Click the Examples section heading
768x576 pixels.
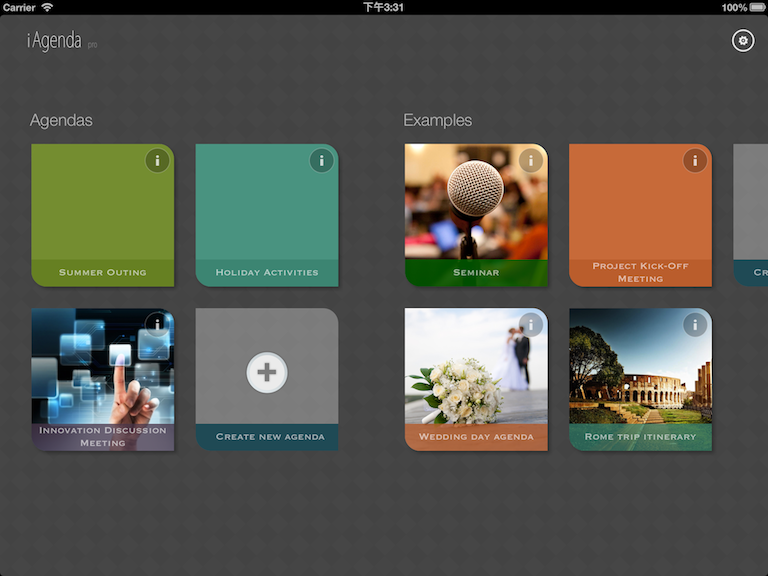click(x=437, y=120)
